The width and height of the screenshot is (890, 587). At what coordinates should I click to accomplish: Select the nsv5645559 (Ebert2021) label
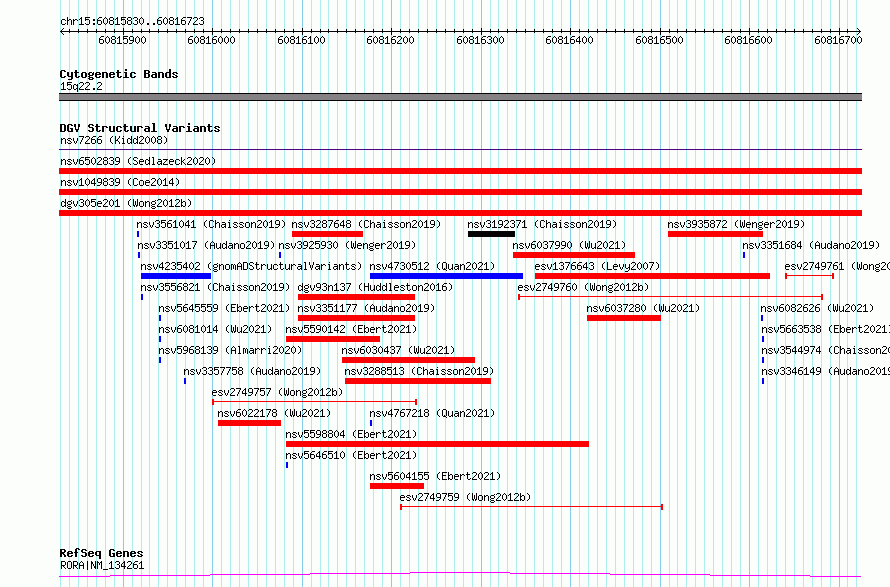click(224, 308)
